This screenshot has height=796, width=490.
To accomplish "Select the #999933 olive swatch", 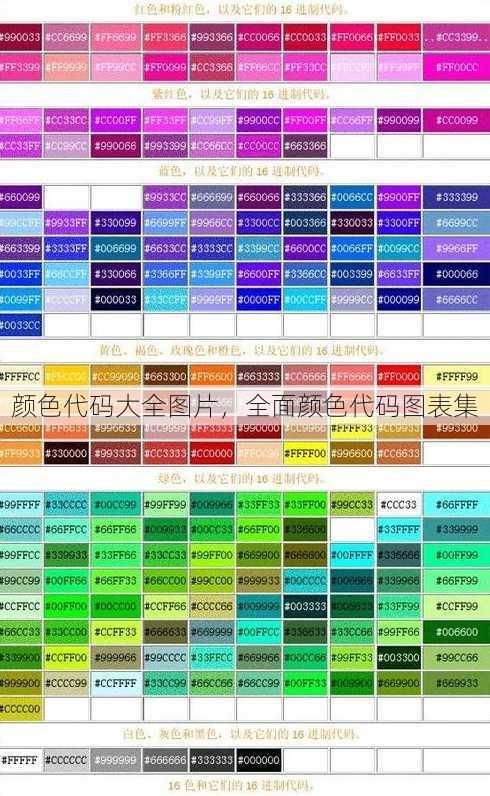I will pos(258,581).
